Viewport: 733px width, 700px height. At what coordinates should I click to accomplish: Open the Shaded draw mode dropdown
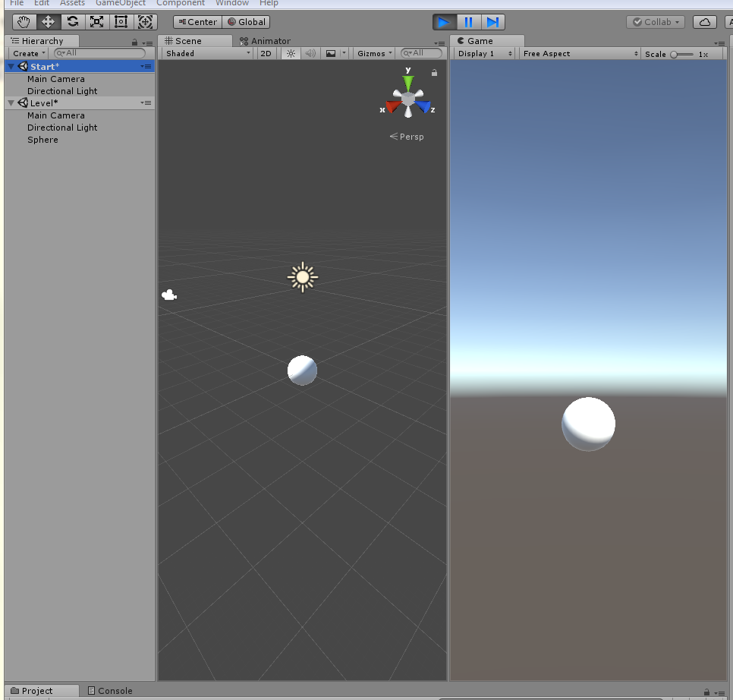(203, 53)
